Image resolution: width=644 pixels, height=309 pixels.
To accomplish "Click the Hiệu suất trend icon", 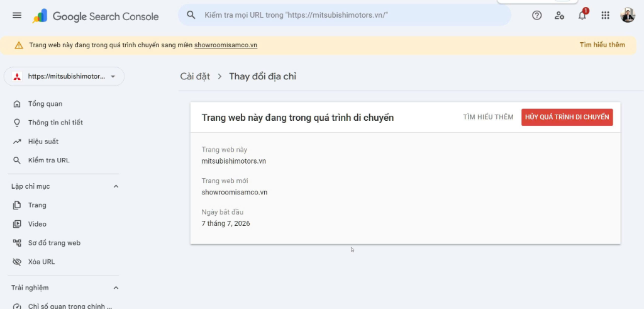I will click(17, 142).
